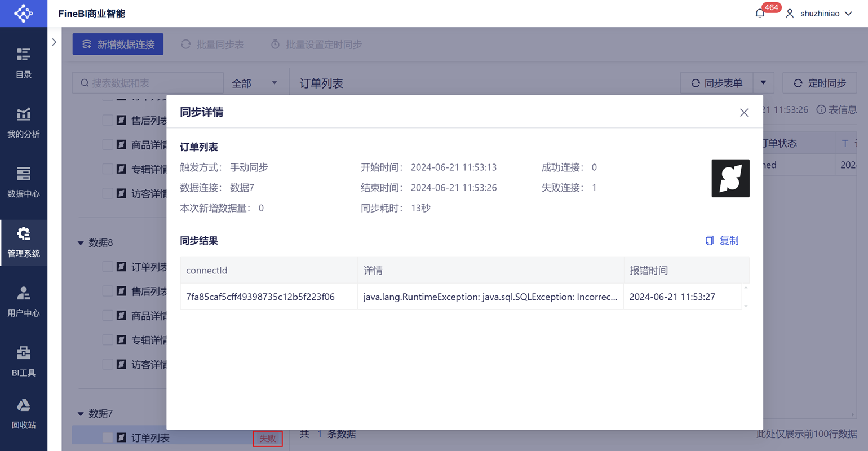Collapse the 数据7 tree group
This screenshot has height=451, width=868.
[x=81, y=414]
